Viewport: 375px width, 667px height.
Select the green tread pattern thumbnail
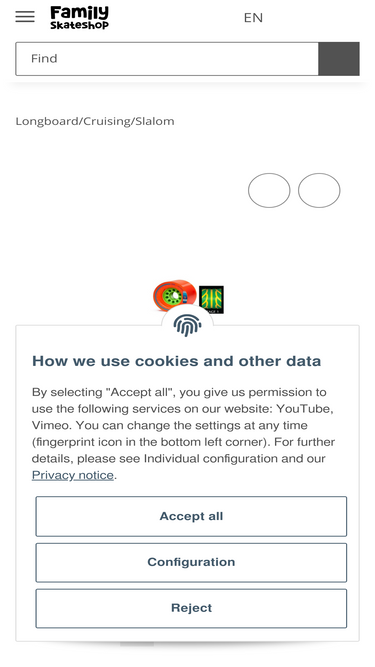[x=211, y=299]
